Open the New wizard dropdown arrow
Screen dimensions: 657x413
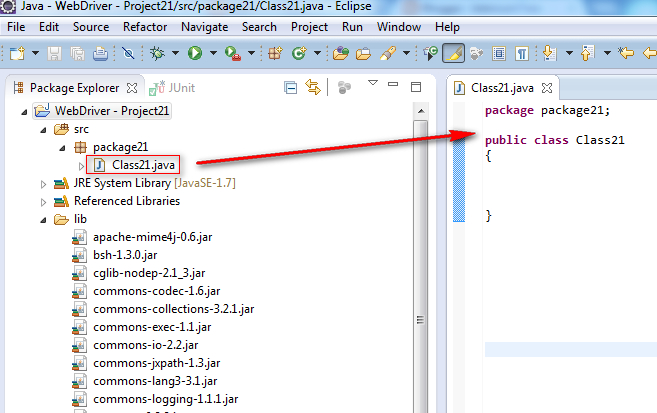pos(36,53)
